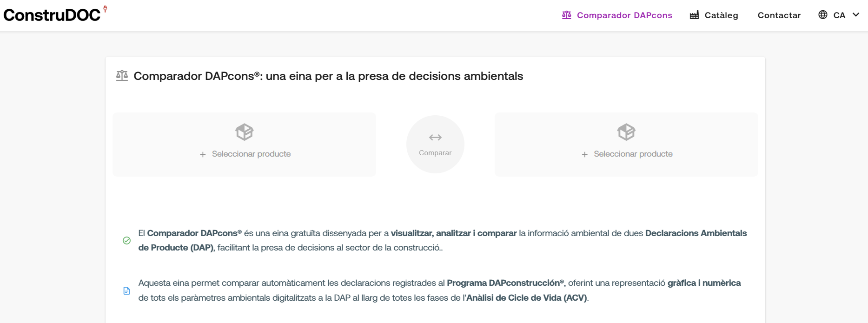The width and height of the screenshot is (868, 323).
Task: Click the box icon in the left product slot
Action: [245, 132]
